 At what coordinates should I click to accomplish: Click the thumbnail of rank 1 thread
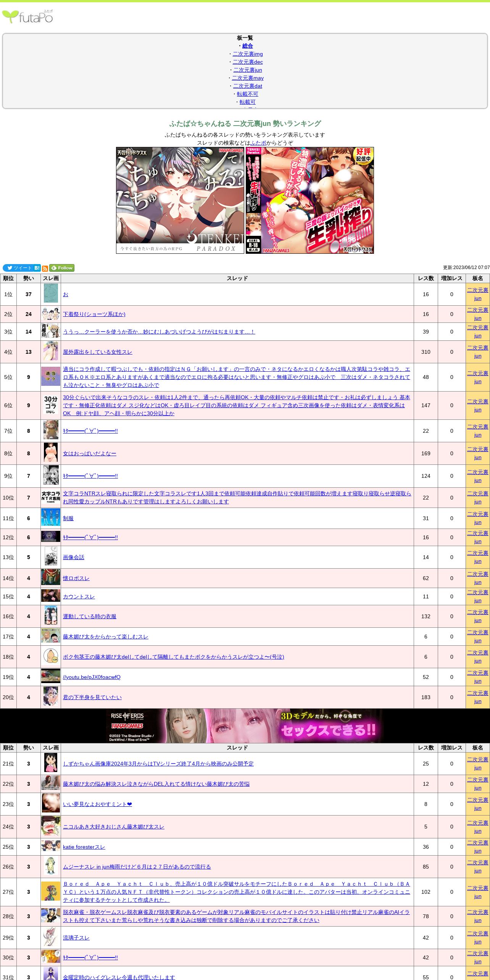[x=51, y=293]
